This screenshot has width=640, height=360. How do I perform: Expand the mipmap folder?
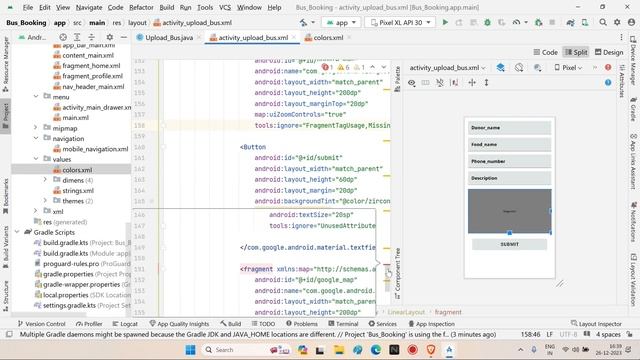pos(36,128)
